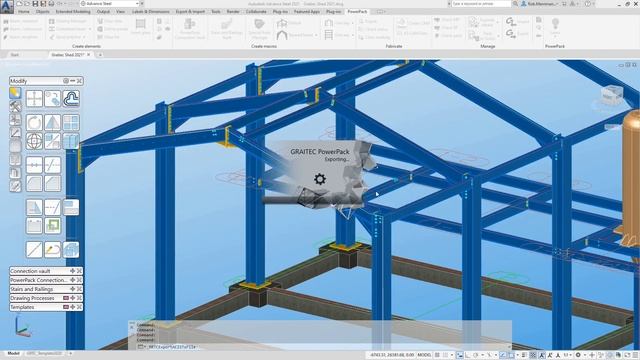Open the Collaborate ribbon tab
The image size is (640, 360).
[x=256, y=12]
